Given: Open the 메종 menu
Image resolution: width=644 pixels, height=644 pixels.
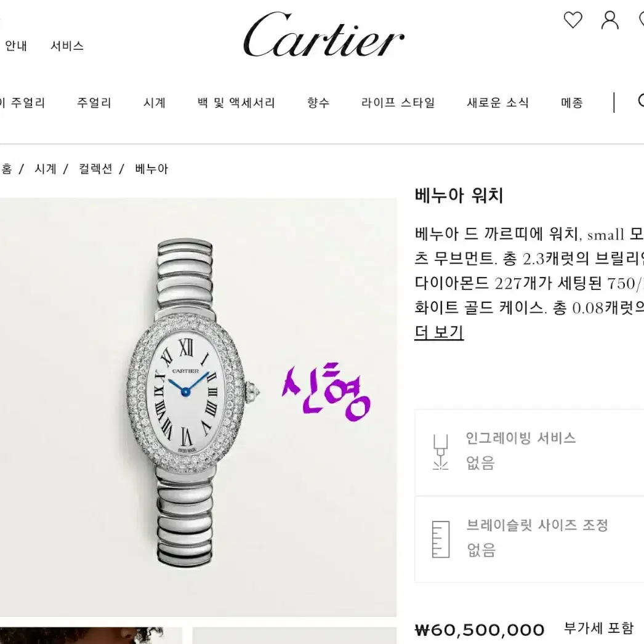Looking at the screenshot, I should tap(572, 103).
